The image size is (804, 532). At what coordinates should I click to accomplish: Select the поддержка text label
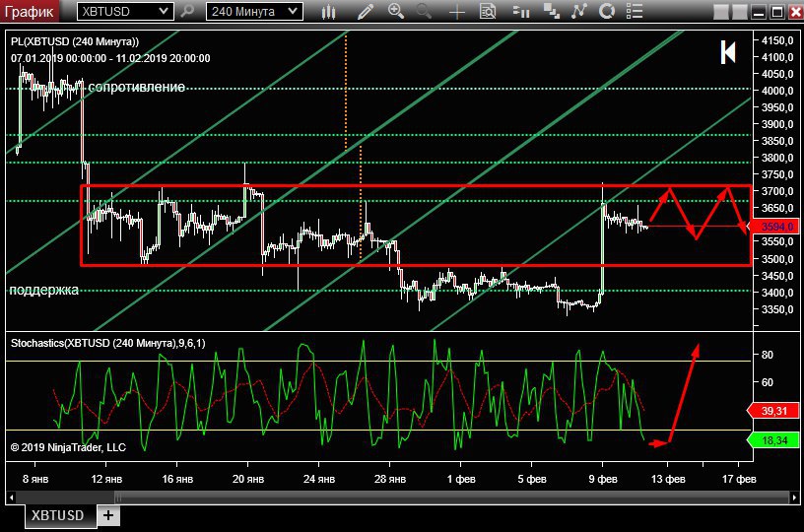point(44,290)
